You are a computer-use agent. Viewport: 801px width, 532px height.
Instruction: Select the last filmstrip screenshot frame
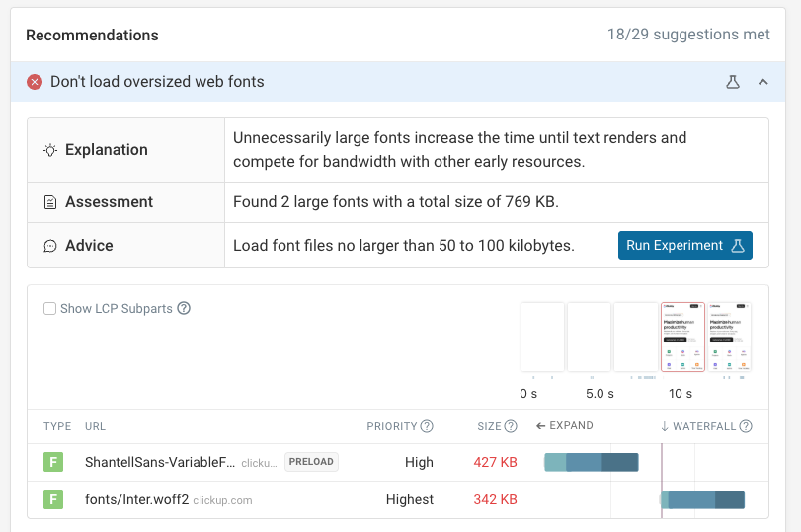[729, 338]
